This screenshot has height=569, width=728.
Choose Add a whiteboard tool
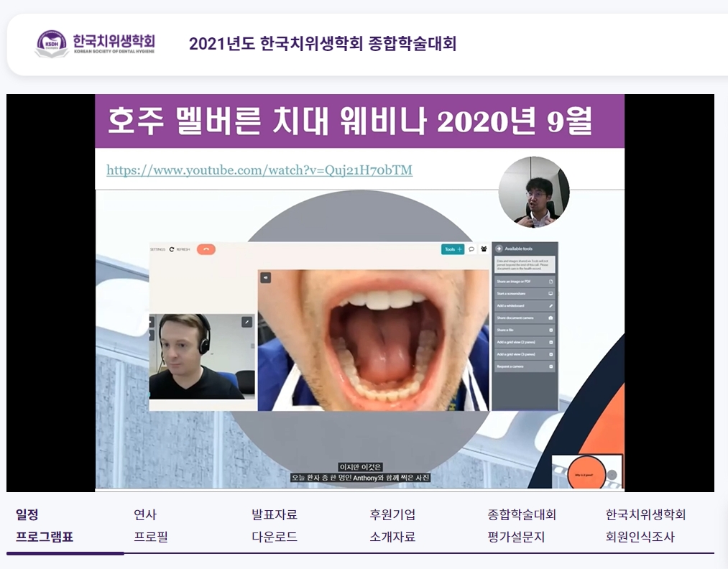click(x=525, y=306)
